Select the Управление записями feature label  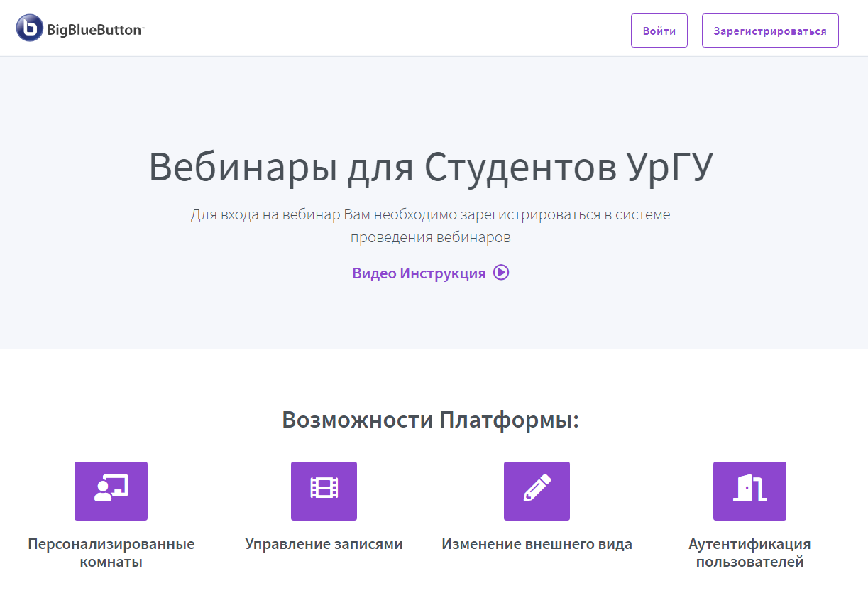click(x=324, y=544)
